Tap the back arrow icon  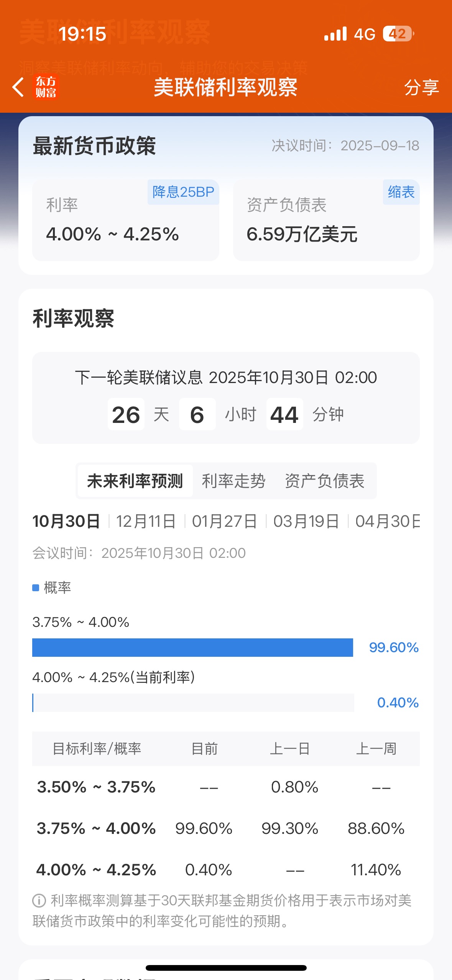[18, 87]
